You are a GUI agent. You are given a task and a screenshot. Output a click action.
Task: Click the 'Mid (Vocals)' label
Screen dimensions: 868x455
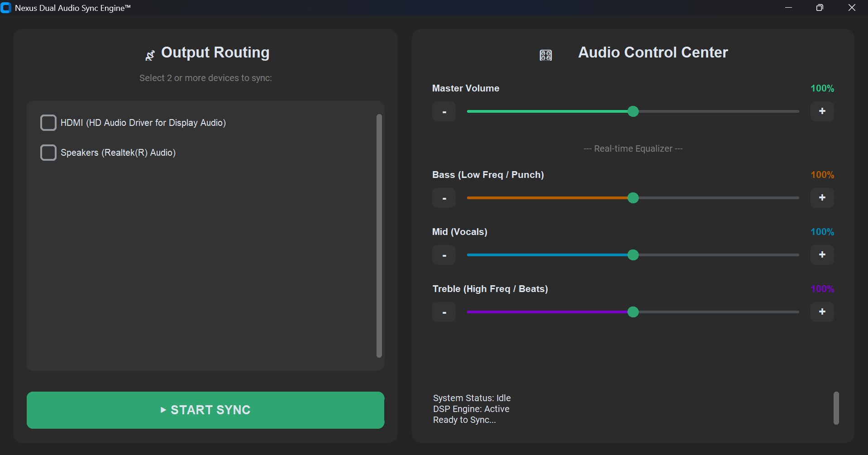coord(460,232)
